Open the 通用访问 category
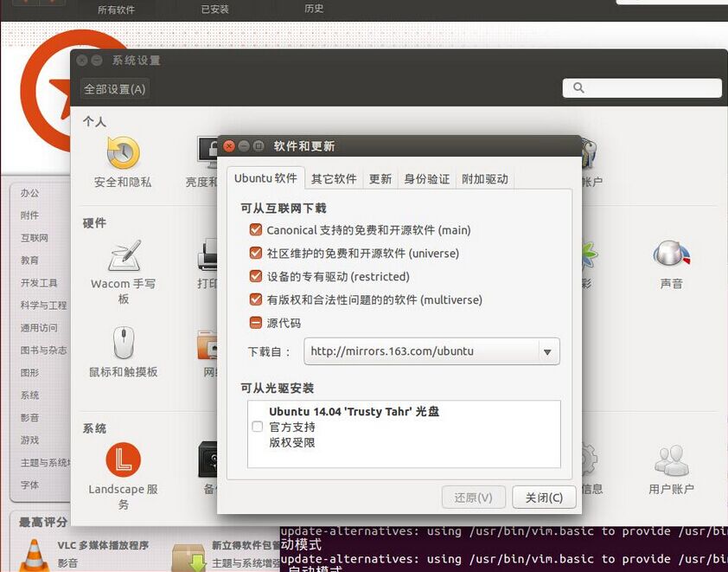Viewport: 728px width, 572px height. [x=39, y=328]
